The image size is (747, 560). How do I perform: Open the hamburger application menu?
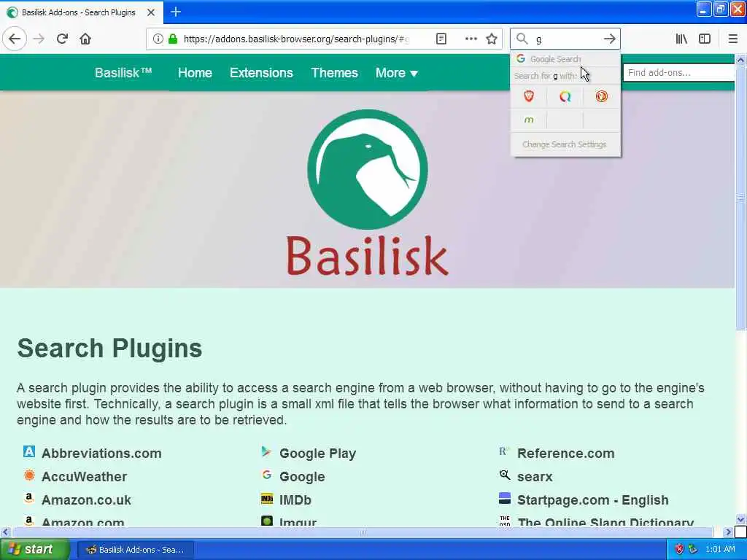coord(732,39)
